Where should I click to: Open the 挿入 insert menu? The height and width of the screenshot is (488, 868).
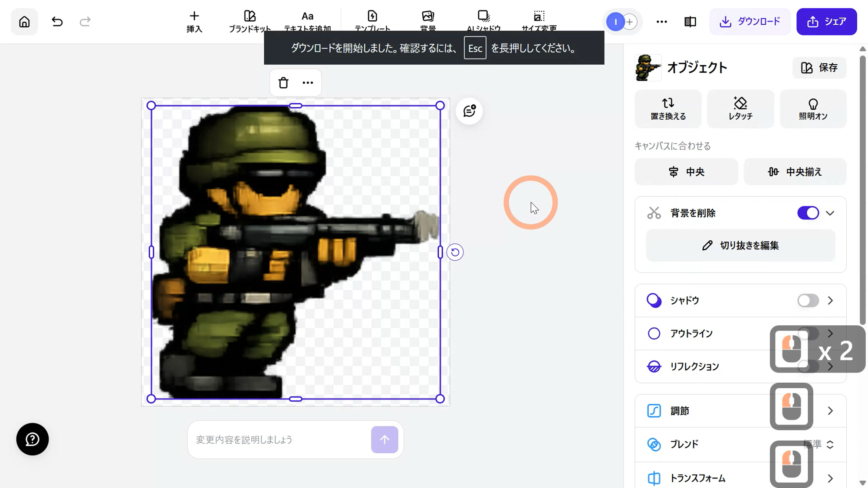point(194,22)
